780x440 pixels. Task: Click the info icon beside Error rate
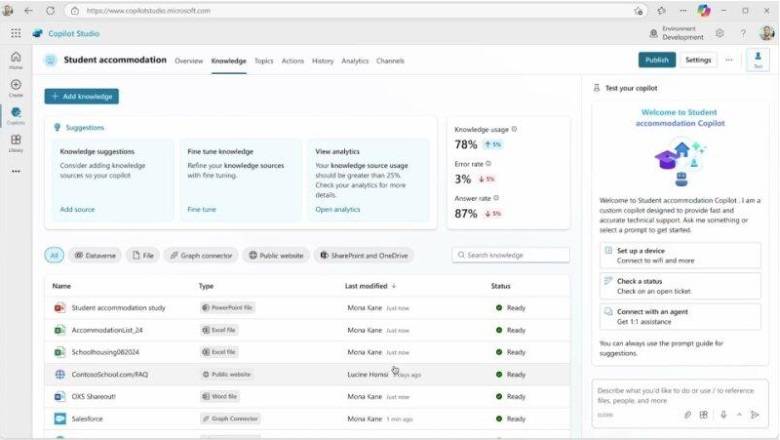pyautogui.click(x=488, y=163)
